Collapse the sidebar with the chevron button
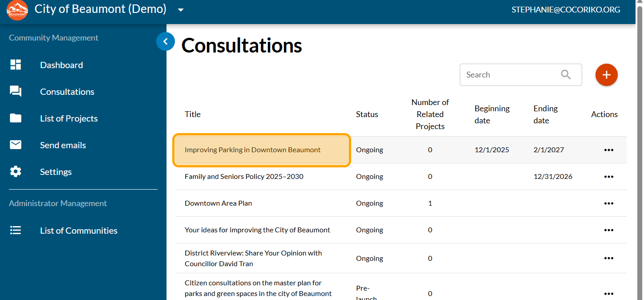This screenshot has width=644, height=300. (166, 41)
